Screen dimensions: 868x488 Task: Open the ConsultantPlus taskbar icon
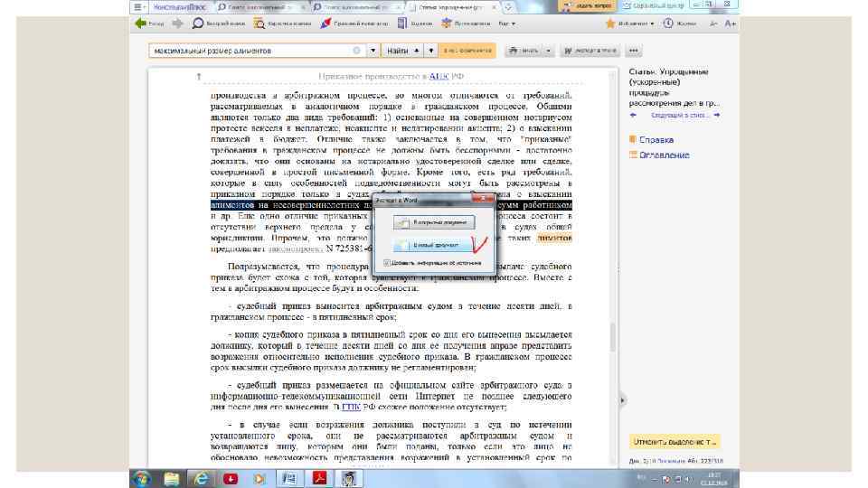[x=348, y=479]
